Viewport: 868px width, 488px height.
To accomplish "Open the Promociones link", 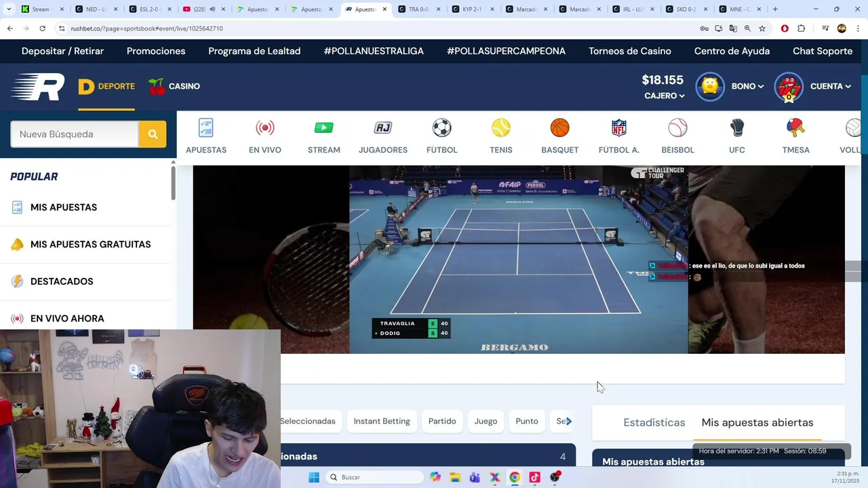I will click(156, 51).
